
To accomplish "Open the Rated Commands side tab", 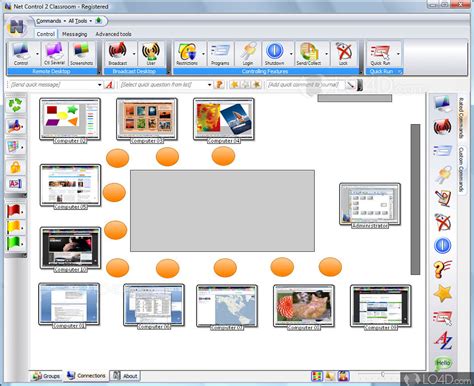I will point(461,117).
